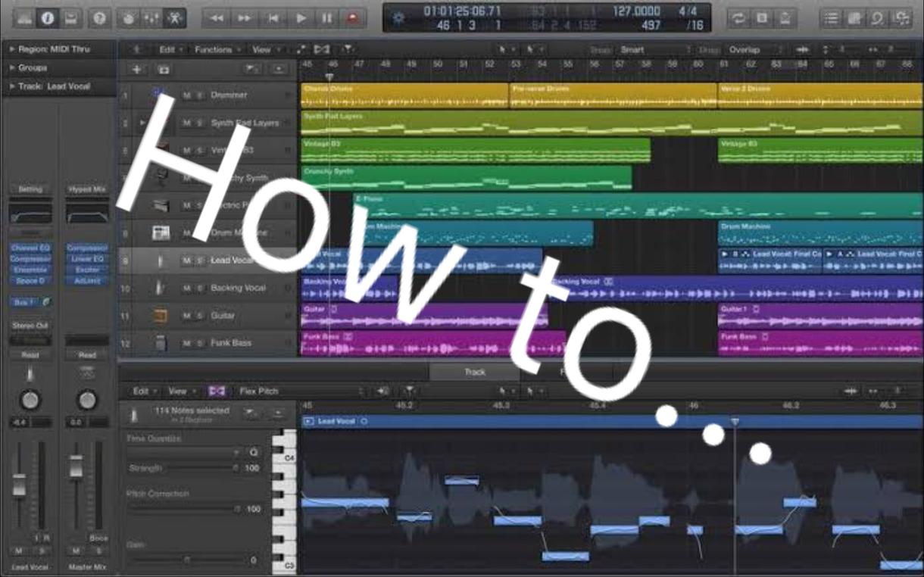Viewport: 924px width, 577px height.
Task: Click the red Record button
Action: [x=353, y=18]
